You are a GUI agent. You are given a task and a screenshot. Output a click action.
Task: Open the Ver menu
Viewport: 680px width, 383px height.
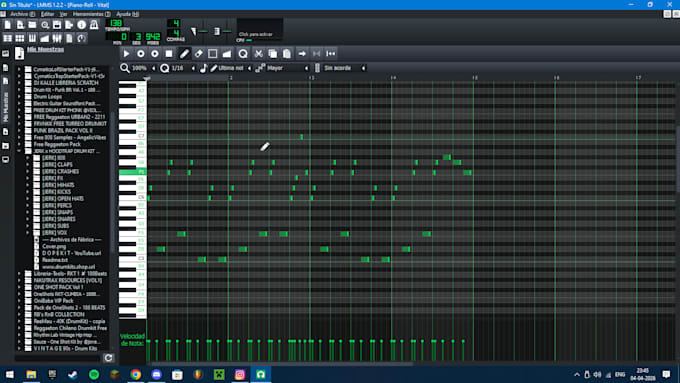[63, 14]
